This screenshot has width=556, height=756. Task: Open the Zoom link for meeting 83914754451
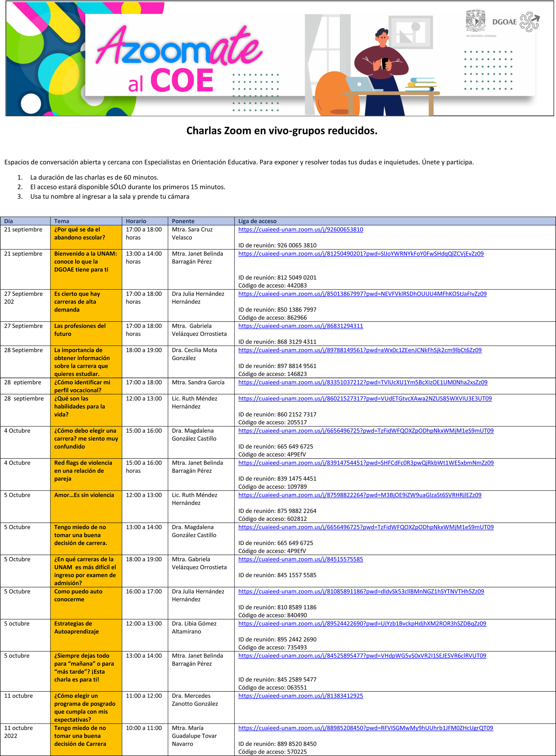coord(366,463)
